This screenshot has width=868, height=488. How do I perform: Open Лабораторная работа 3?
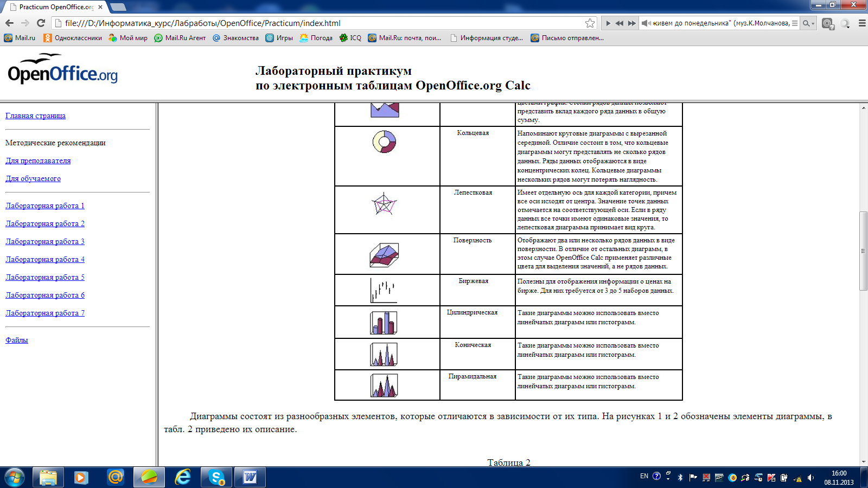[x=45, y=241]
